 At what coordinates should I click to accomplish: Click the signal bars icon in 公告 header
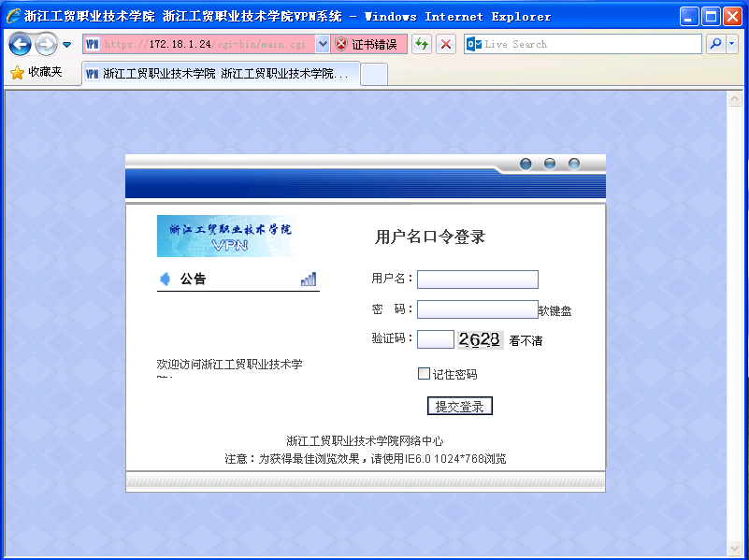point(309,279)
